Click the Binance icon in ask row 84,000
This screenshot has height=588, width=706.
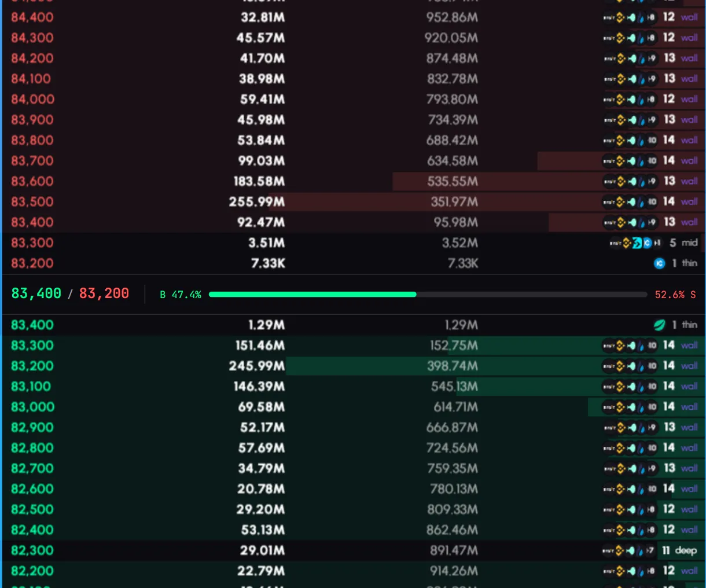pos(620,100)
